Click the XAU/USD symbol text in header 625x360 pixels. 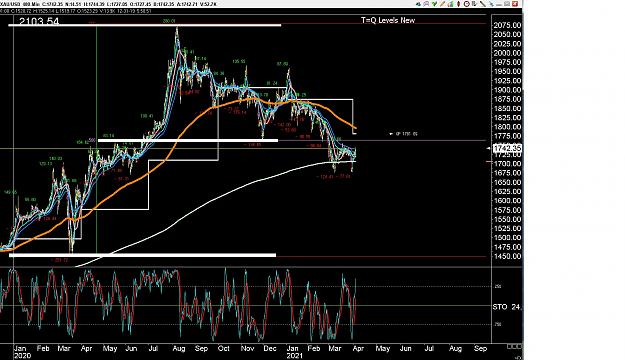(x=10, y=4)
